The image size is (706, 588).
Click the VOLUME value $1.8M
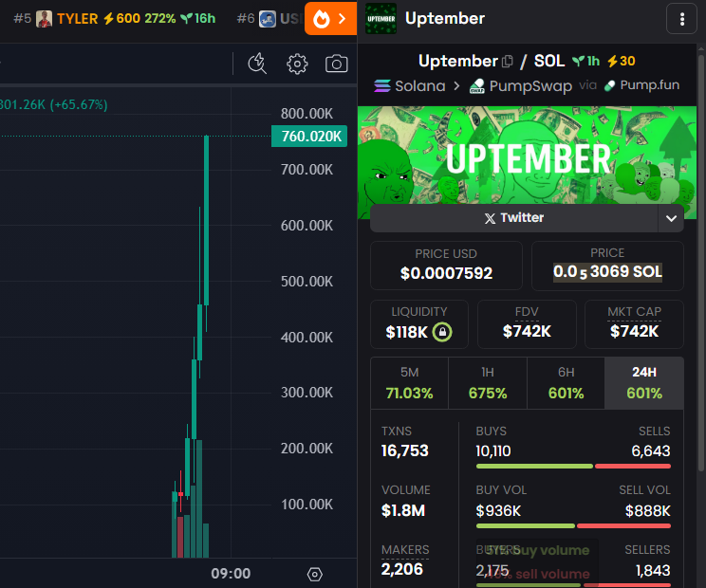pos(403,510)
